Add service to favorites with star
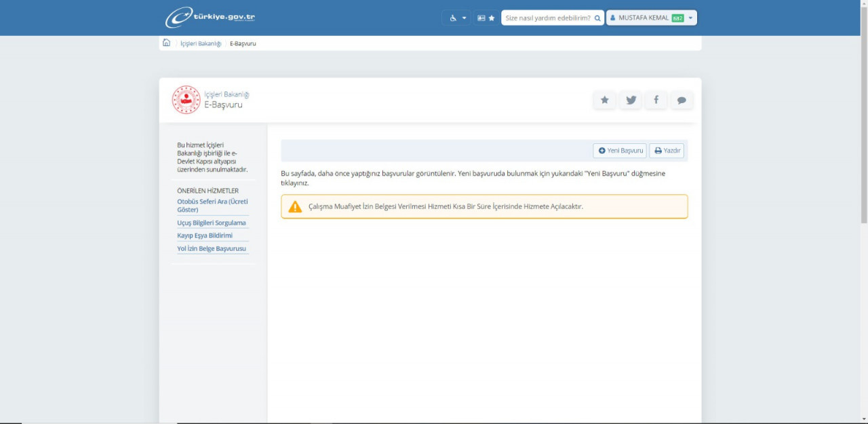This screenshot has height=424, width=868. (604, 100)
